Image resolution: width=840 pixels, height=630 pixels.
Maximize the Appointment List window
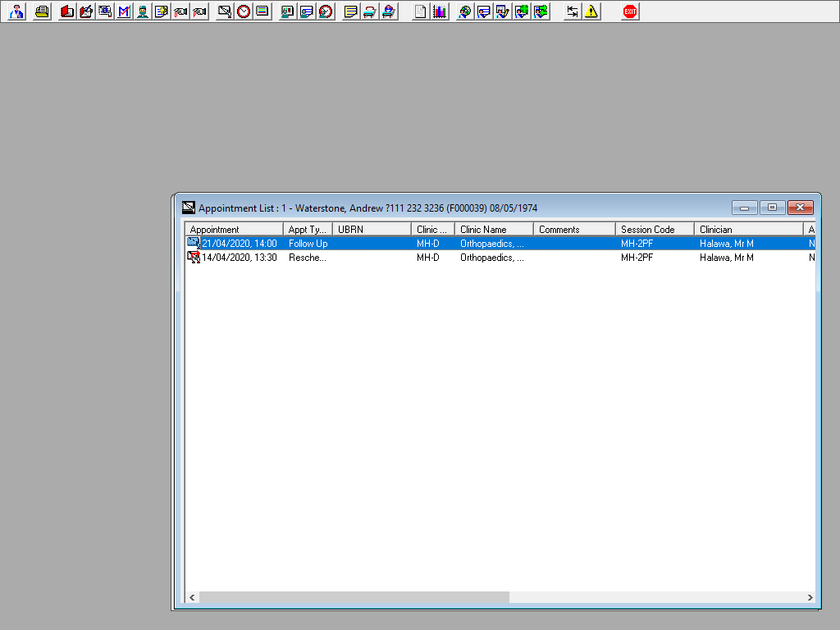[x=772, y=208]
